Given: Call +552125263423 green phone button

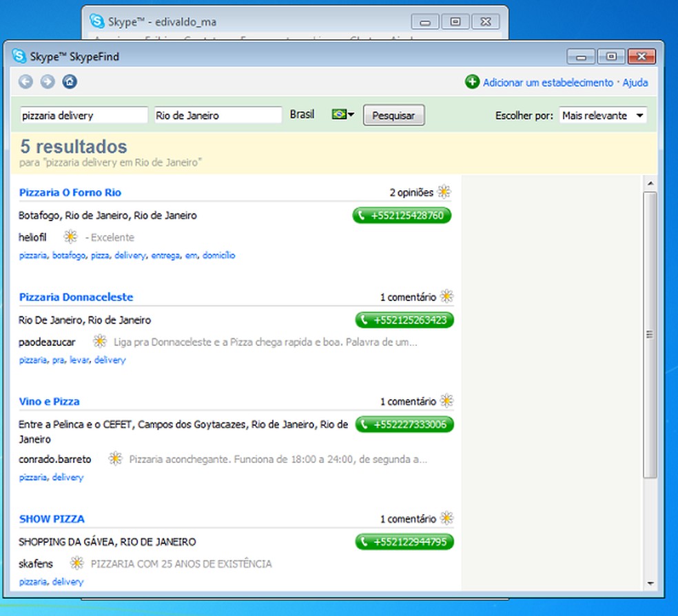Looking at the screenshot, I should pos(404,320).
